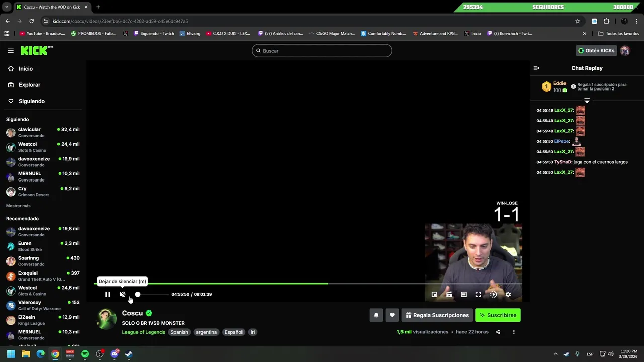Viewport: 644px width, 362px height.
Task: Select the irl tag
Action: coord(253,332)
